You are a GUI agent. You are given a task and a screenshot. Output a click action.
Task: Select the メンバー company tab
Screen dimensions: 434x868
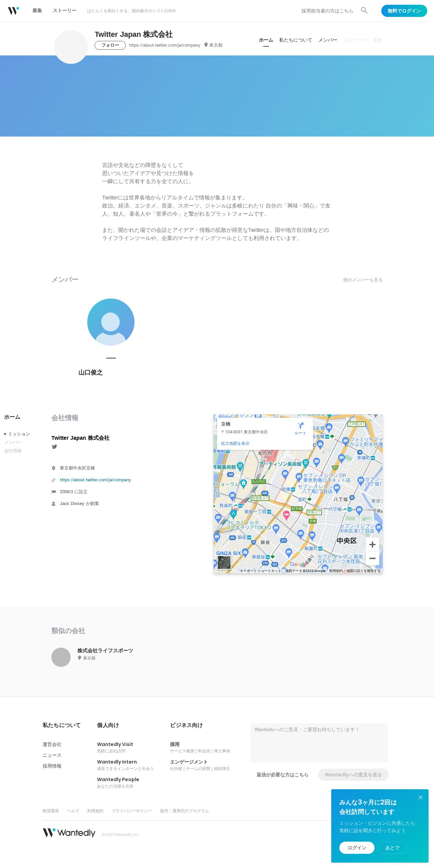click(328, 40)
